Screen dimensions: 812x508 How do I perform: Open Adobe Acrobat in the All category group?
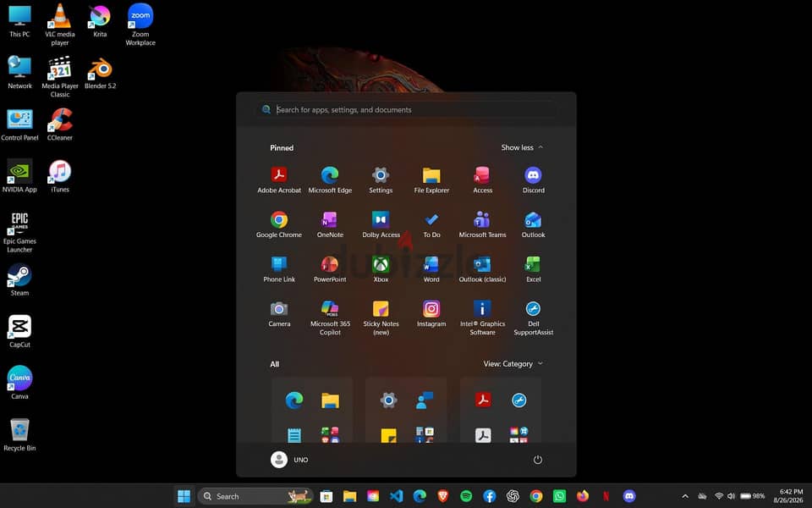point(483,400)
